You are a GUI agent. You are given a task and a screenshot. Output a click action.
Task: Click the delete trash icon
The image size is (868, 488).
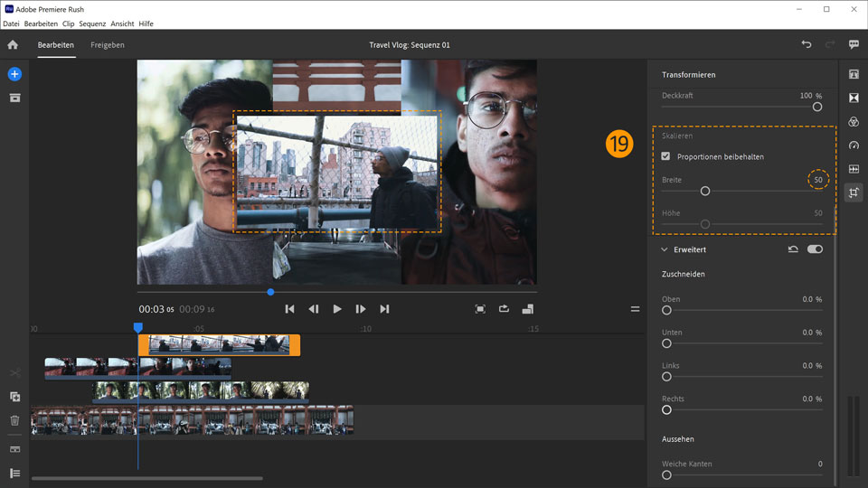pos(14,420)
